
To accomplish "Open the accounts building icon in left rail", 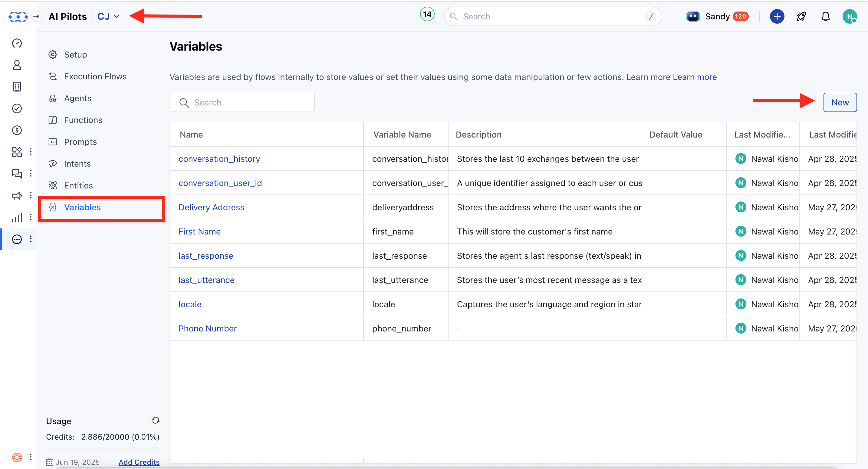I will (17, 87).
